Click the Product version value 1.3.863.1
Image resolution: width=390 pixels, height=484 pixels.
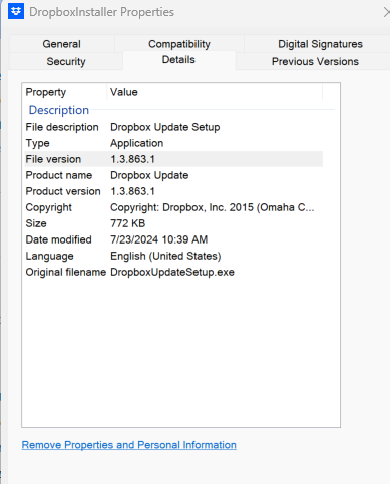tap(132, 191)
